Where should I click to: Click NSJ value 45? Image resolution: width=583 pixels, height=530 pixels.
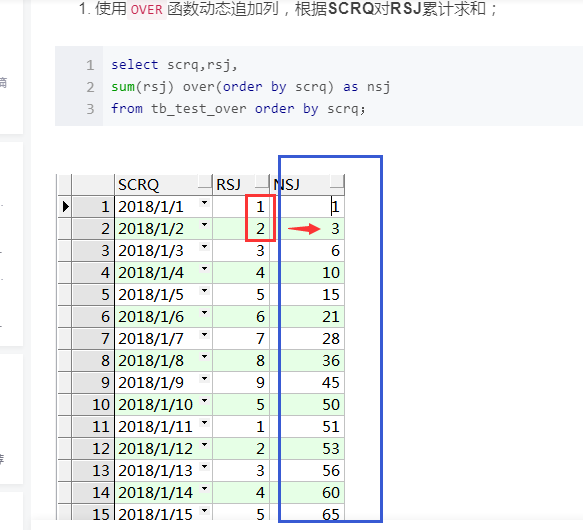(307, 382)
